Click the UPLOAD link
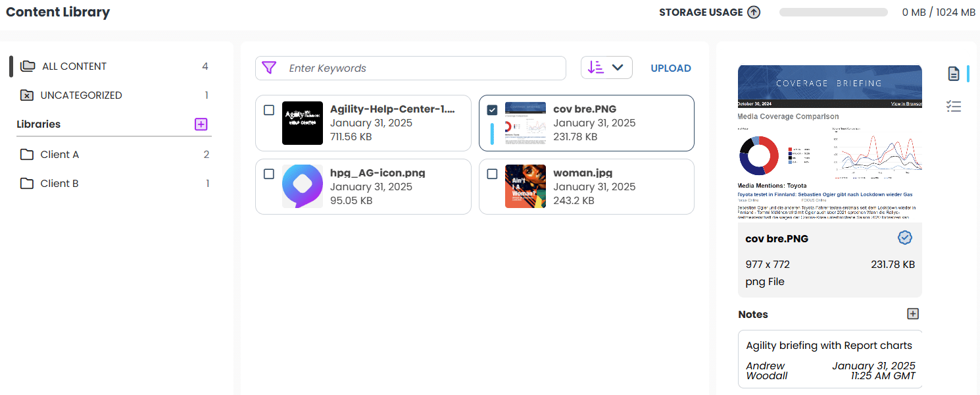980x395 pixels. [x=670, y=68]
